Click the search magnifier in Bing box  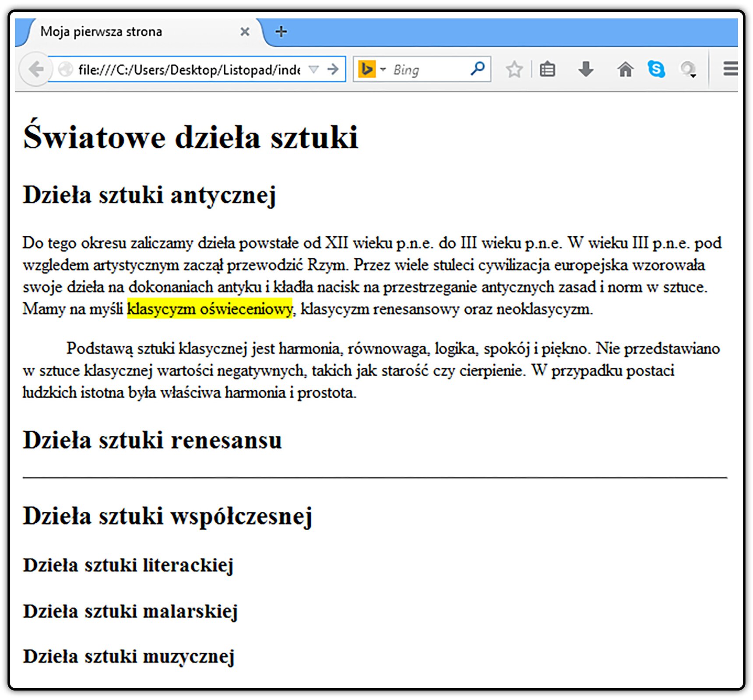coord(478,68)
